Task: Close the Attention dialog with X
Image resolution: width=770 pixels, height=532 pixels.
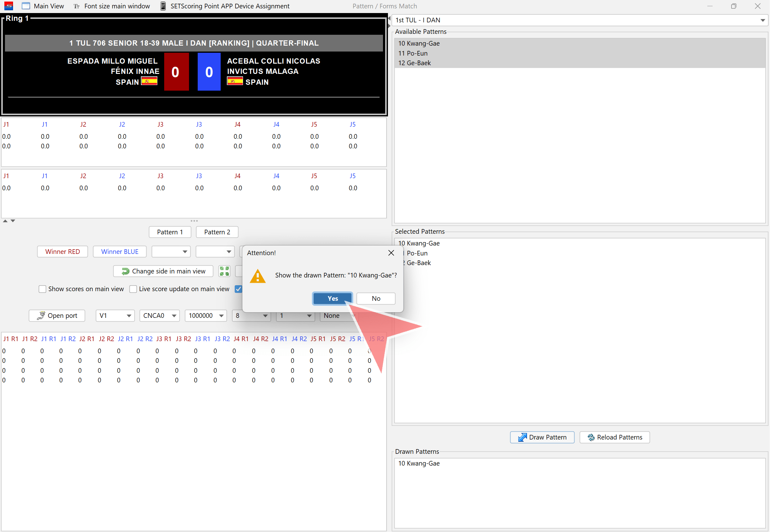Action: click(391, 253)
